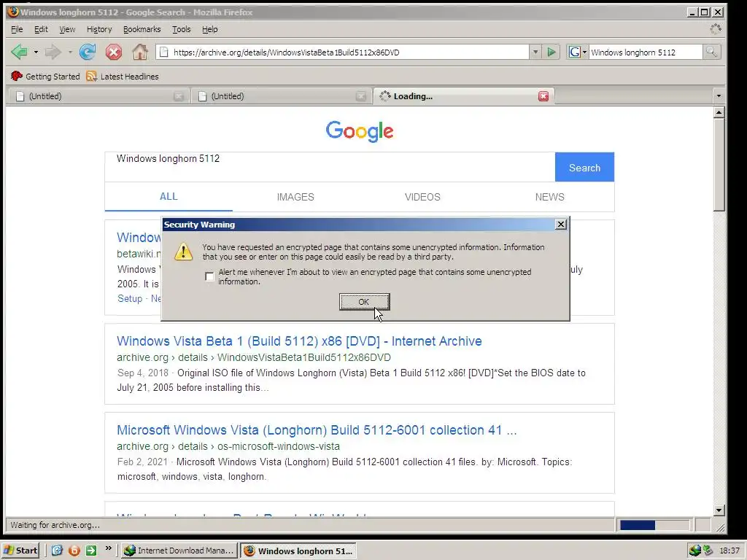This screenshot has width=747, height=560.
Task: Select the ALL results tab
Action: click(169, 196)
